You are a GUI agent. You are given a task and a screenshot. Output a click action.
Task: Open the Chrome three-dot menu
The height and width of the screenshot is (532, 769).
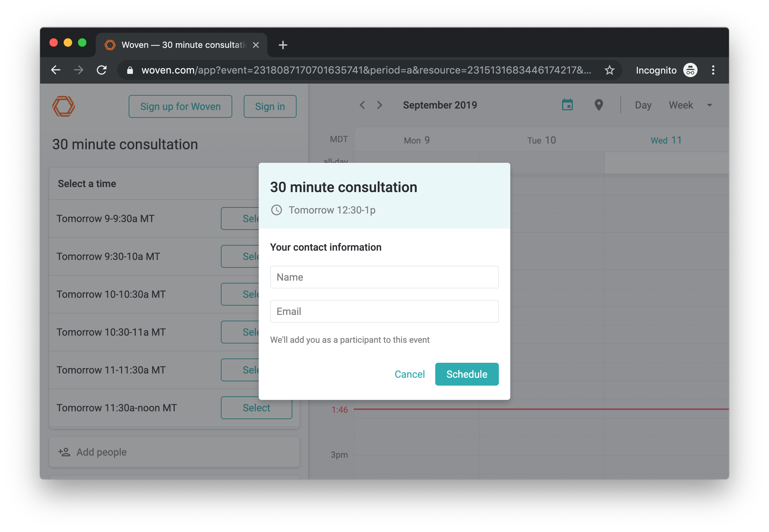point(713,70)
